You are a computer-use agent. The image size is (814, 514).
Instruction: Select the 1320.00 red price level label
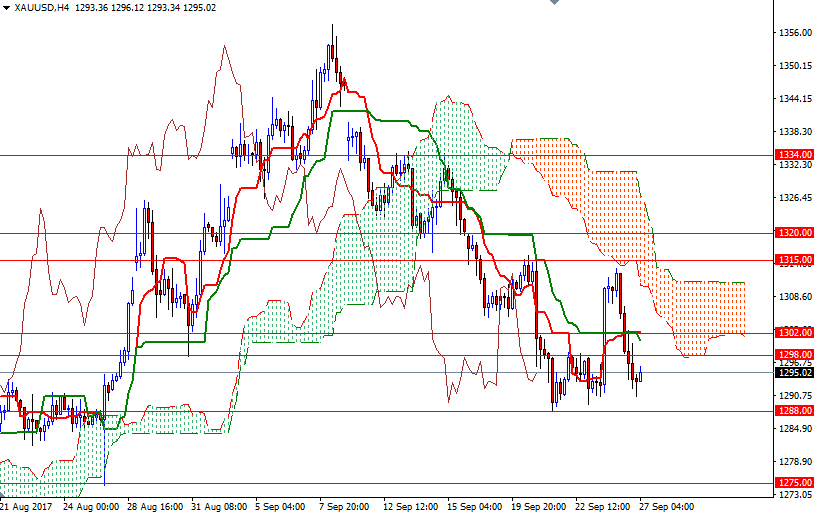793,233
